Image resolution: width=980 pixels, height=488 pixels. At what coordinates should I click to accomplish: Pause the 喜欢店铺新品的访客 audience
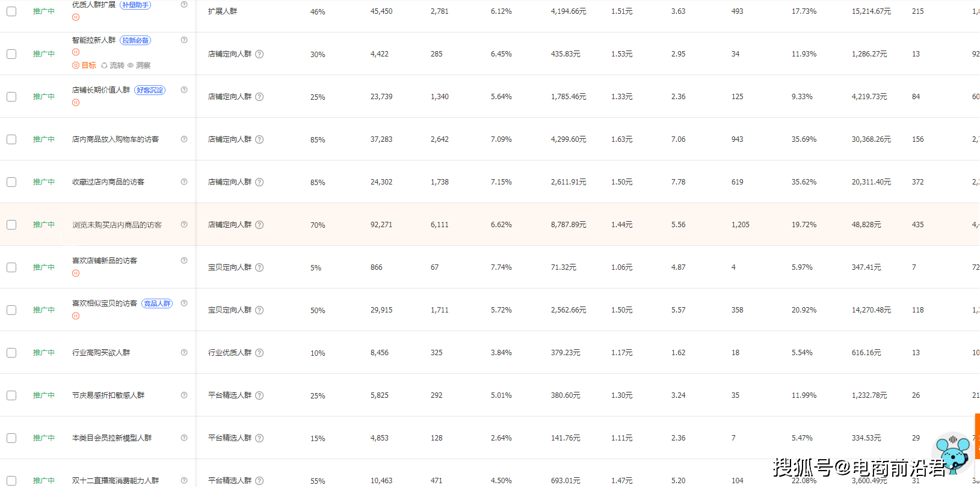click(x=76, y=273)
